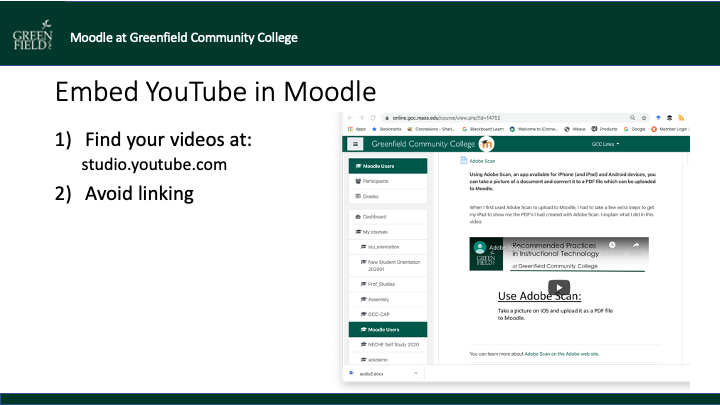Click the 'Use Adobe Scan:' video heading
Viewport: 720px width, 405px height.
pos(540,296)
